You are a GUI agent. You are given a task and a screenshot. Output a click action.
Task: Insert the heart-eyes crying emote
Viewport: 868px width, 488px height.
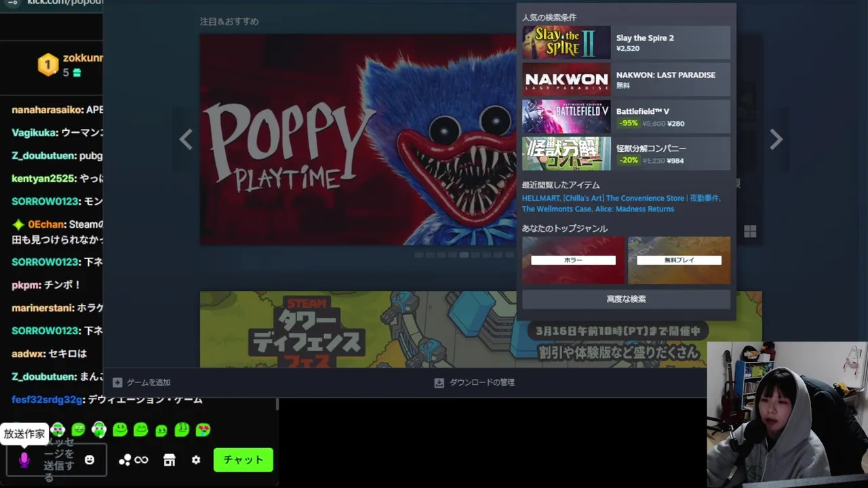[x=203, y=430]
